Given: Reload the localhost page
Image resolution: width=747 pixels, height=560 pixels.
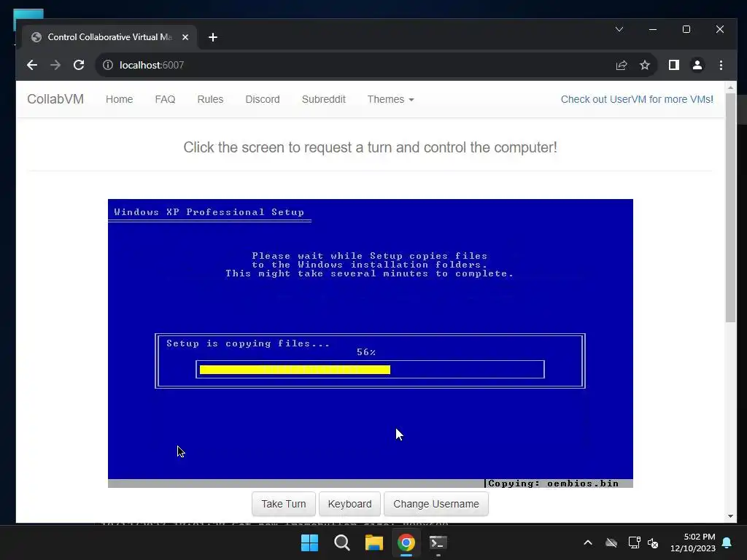Looking at the screenshot, I should [79, 65].
